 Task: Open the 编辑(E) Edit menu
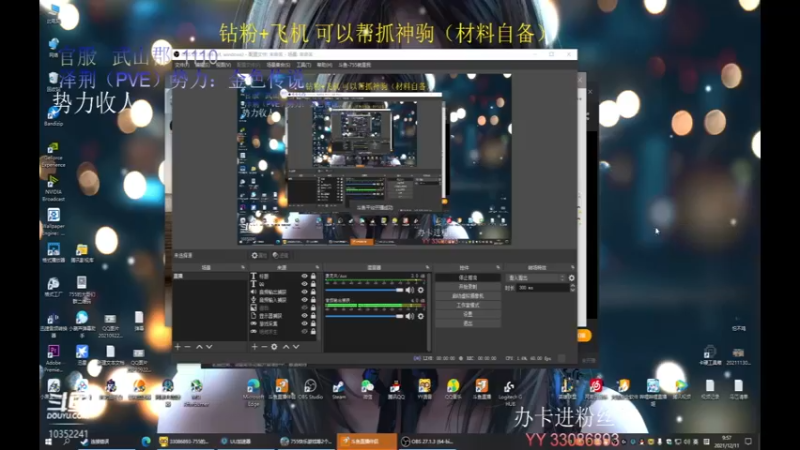[203, 65]
